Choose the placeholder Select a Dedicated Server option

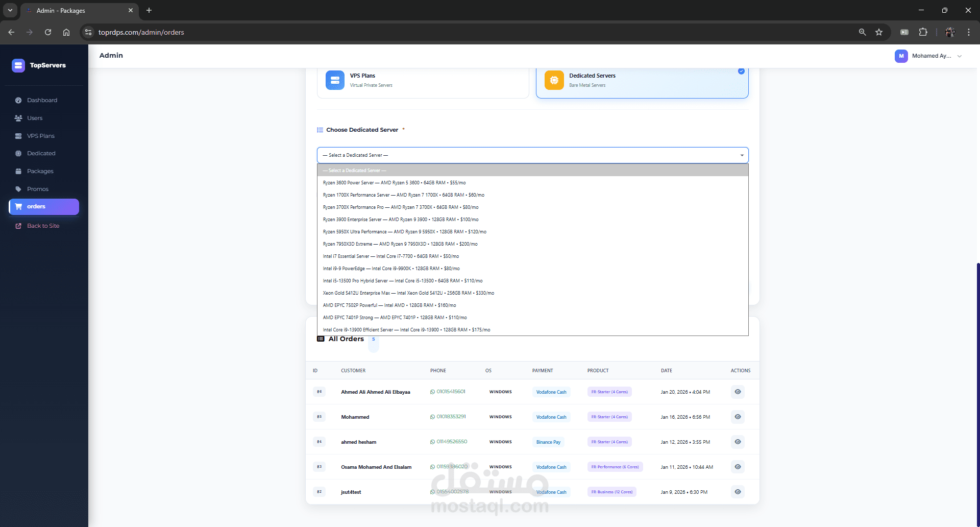click(533, 170)
